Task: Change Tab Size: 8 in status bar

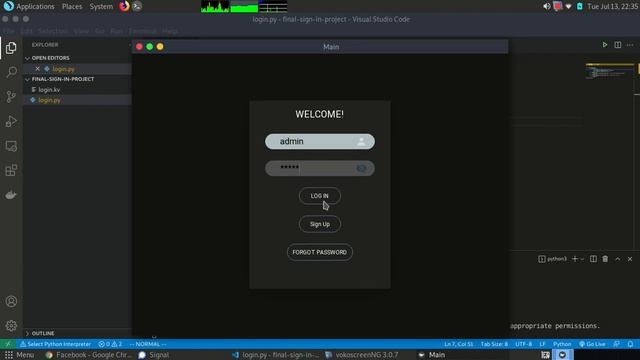Action: tap(494, 344)
